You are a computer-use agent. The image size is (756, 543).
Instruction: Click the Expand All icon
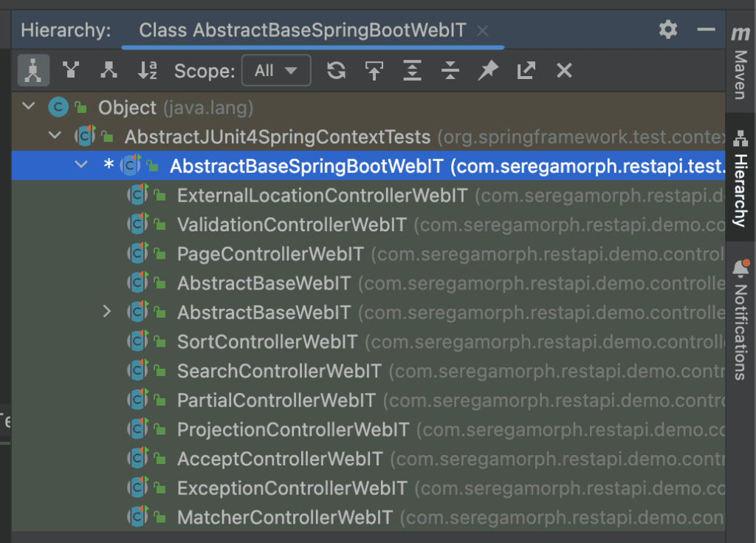click(412, 70)
